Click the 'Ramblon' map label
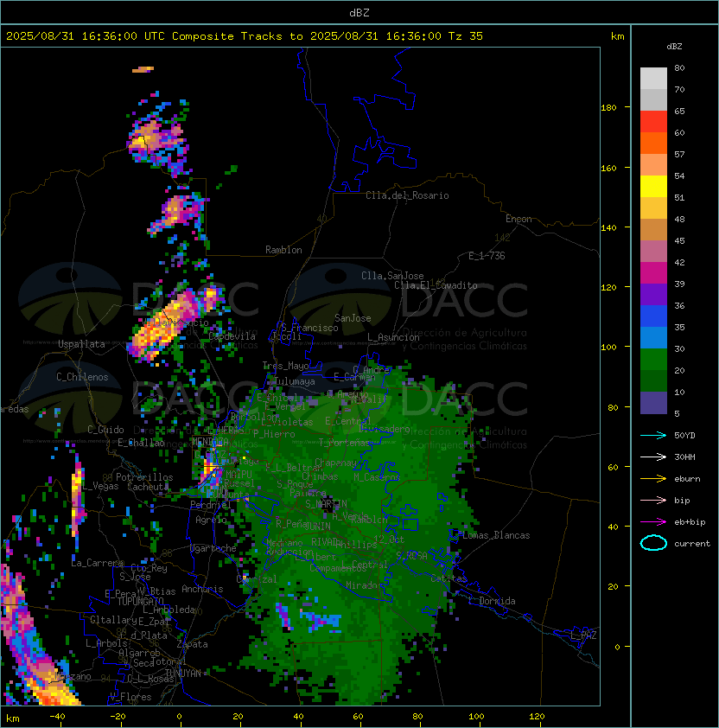 pyautogui.click(x=283, y=250)
